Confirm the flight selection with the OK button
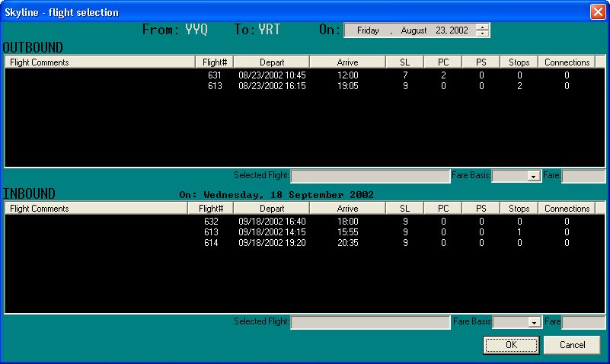Screen dimensions: 610x364 (511, 345)
